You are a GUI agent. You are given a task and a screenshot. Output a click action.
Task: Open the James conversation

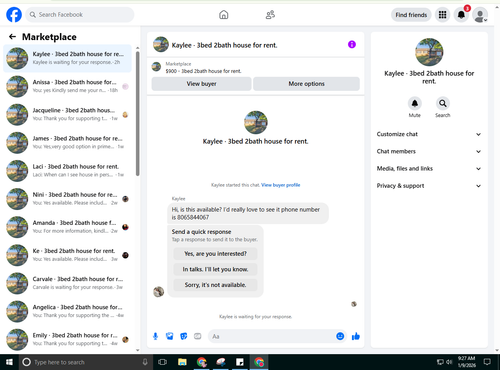(x=67, y=143)
